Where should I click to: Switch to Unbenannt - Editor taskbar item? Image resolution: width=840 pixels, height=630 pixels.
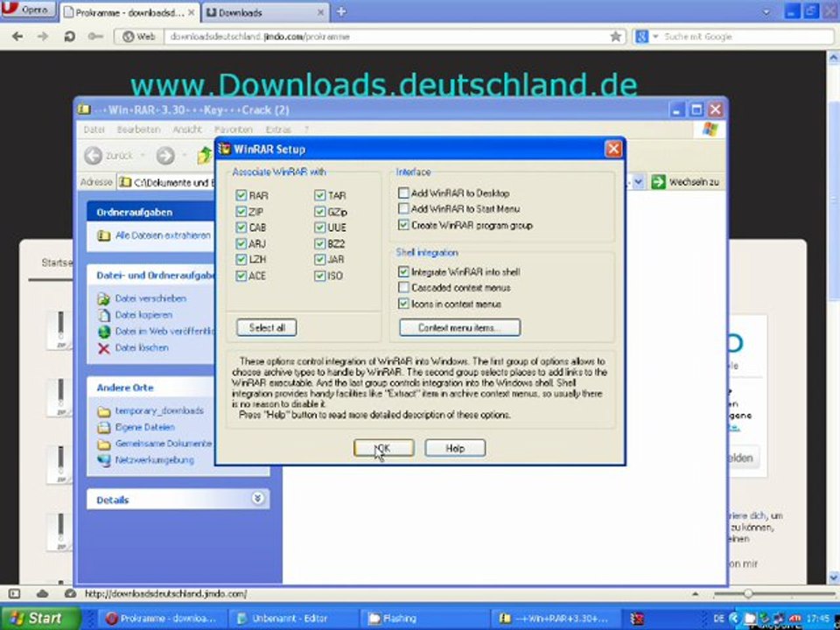(290, 619)
